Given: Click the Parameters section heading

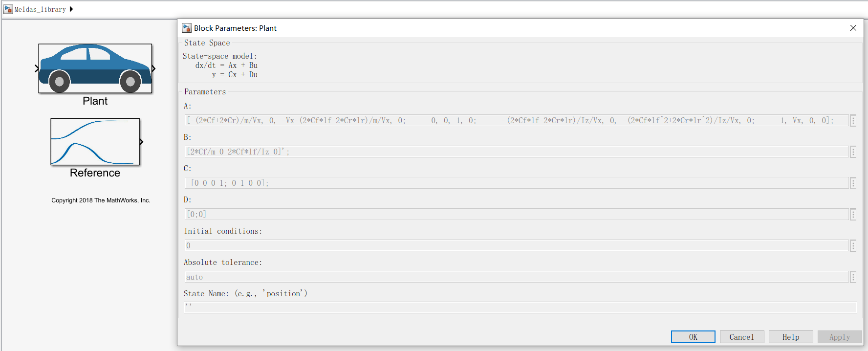Looking at the screenshot, I should point(205,92).
